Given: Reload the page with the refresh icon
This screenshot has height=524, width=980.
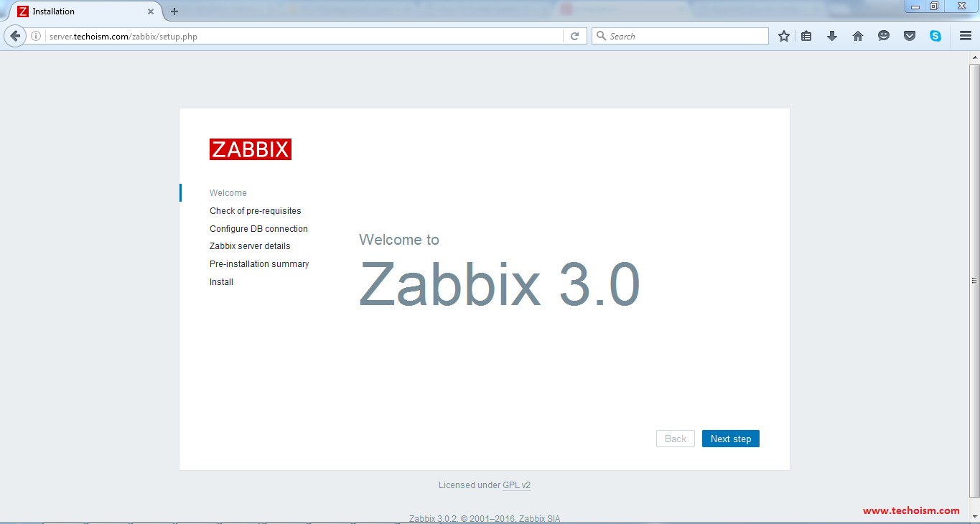Looking at the screenshot, I should coord(574,36).
